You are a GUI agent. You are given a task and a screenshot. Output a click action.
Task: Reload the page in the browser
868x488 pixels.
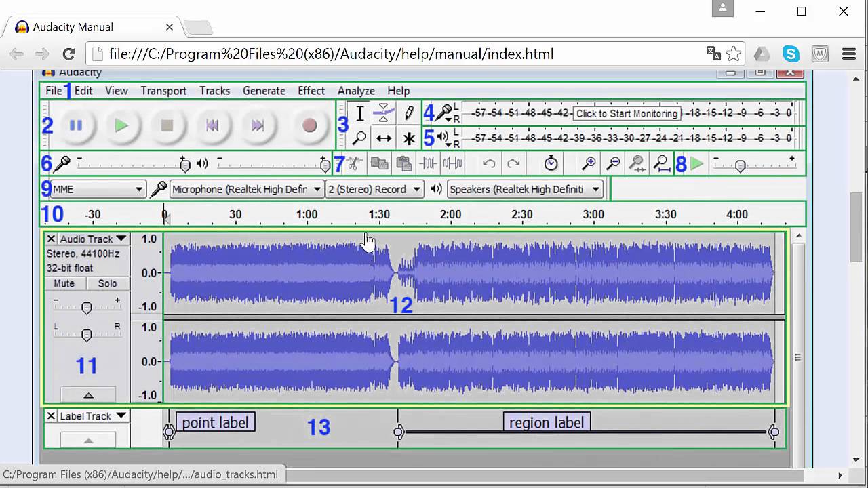[68, 54]
